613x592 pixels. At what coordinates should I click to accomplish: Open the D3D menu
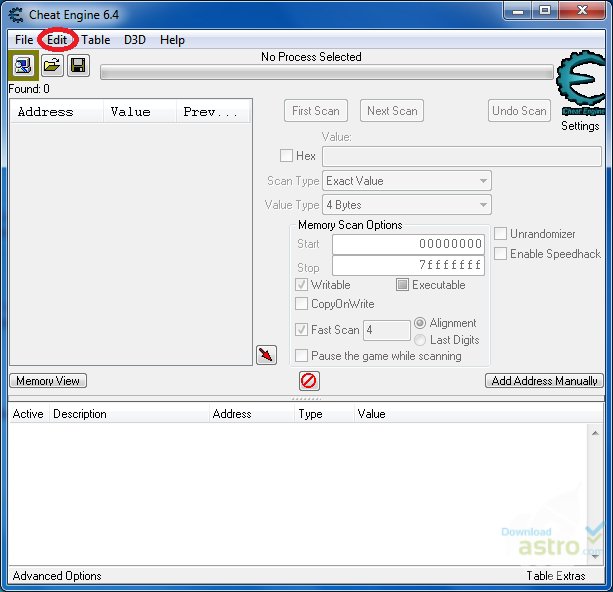(135, 40)
